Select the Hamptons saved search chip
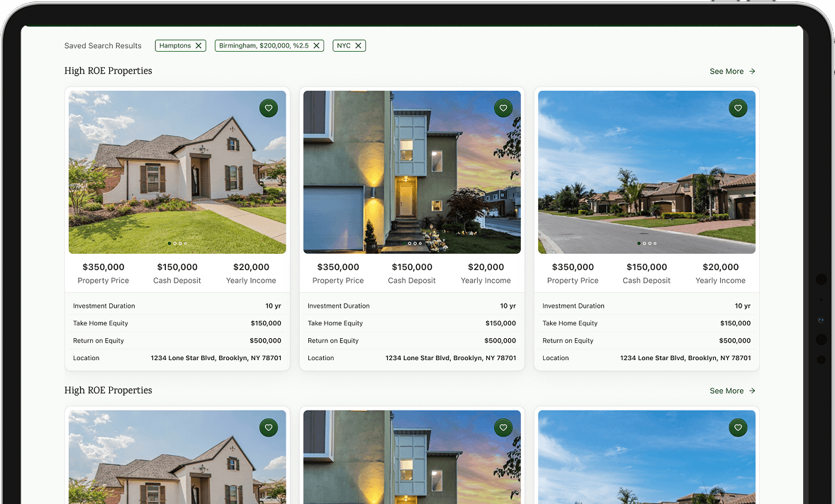 174,46
